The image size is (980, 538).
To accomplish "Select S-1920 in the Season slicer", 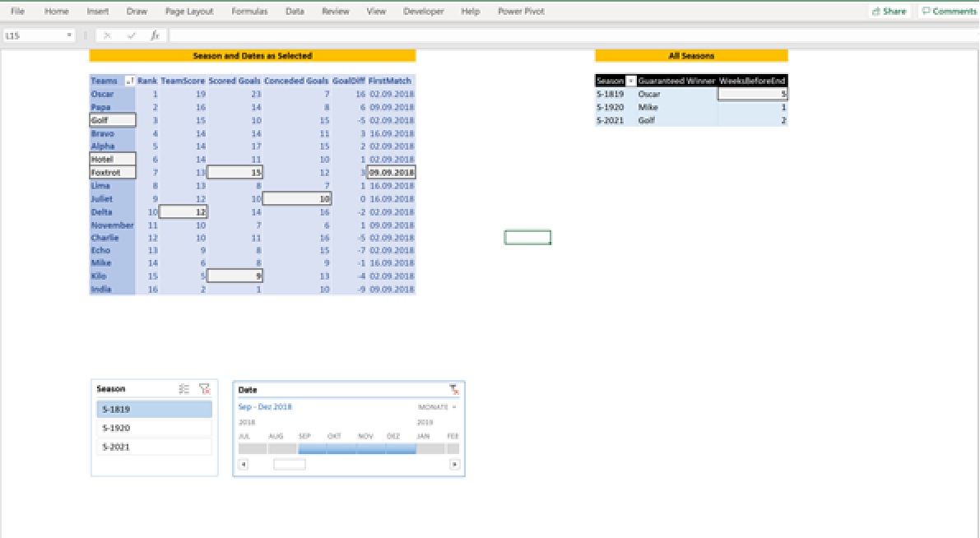I will tap(155, 428).
